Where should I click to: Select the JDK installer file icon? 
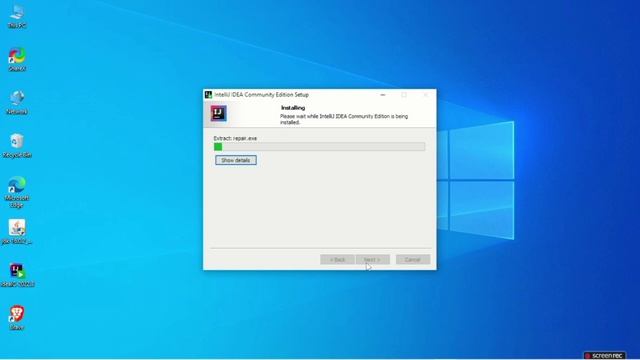point(17,232)
